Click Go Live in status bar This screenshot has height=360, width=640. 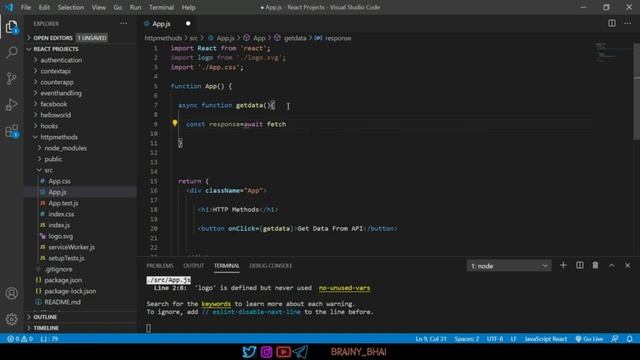tap(589, 339)
